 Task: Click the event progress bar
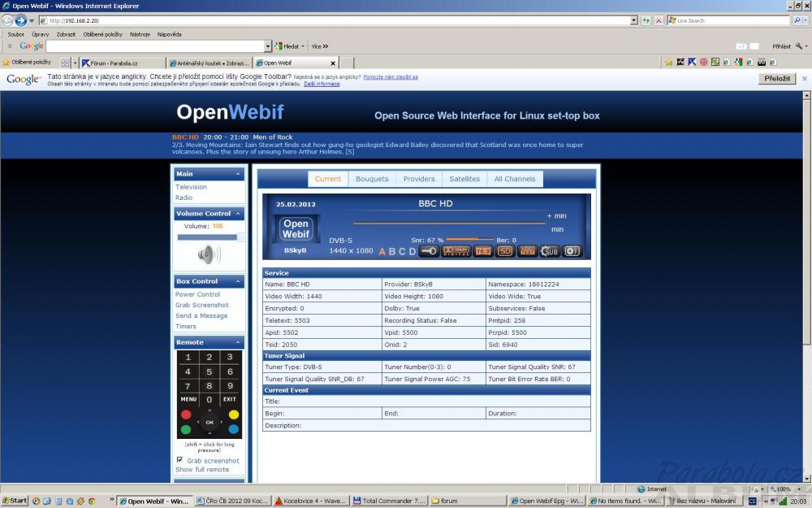(450, 224)
